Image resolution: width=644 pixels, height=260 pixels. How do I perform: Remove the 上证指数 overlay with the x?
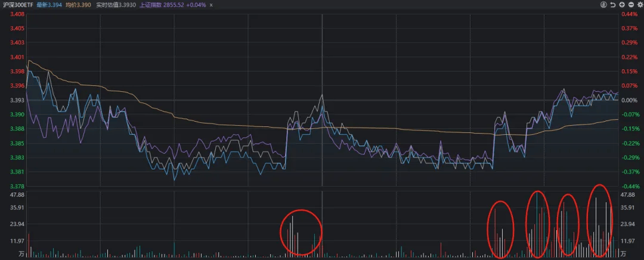click(210, 5)
